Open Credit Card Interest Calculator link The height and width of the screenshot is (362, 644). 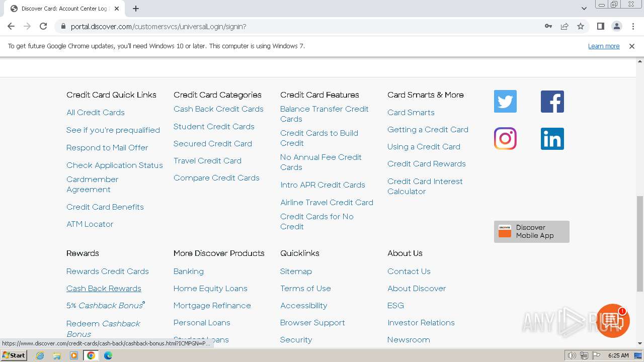[425, 187]
